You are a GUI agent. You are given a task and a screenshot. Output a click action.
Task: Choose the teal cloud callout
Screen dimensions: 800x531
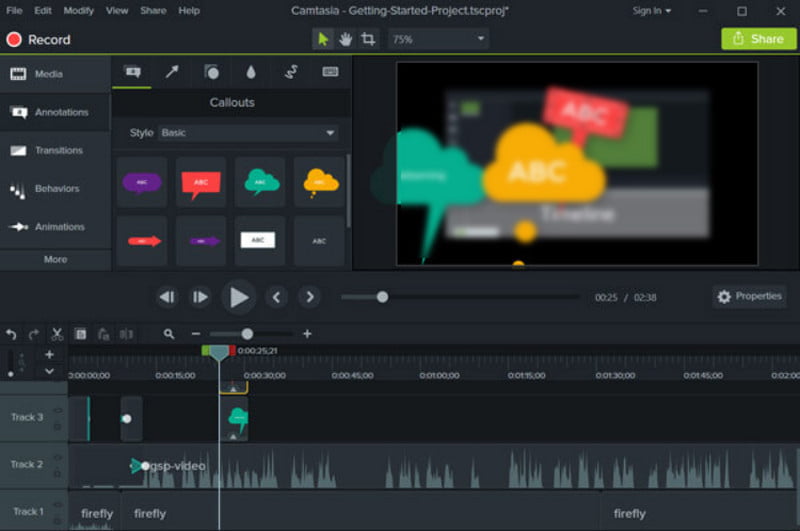[260, 182]
